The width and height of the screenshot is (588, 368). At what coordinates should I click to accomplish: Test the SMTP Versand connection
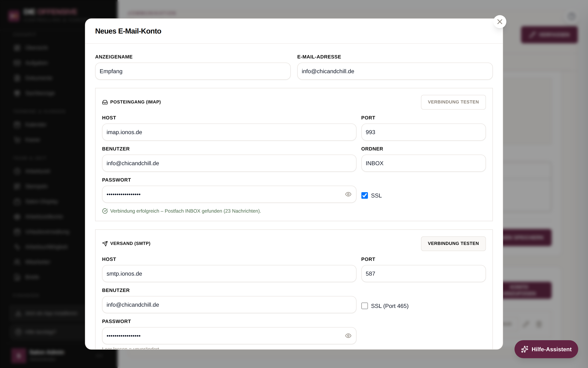pyautogui.click(x=453, y=243)
